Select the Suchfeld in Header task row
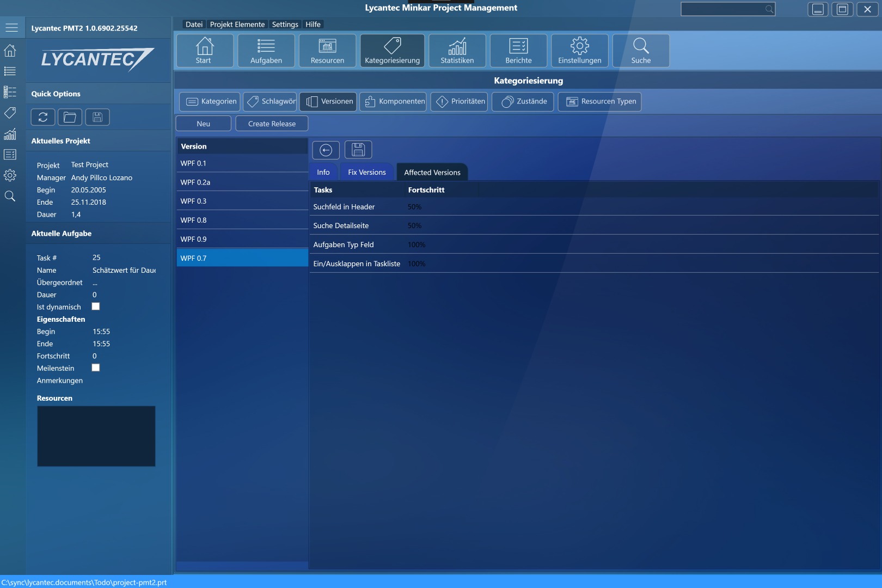The width and height of the screenshot is (882, 588). click(594, 207)
